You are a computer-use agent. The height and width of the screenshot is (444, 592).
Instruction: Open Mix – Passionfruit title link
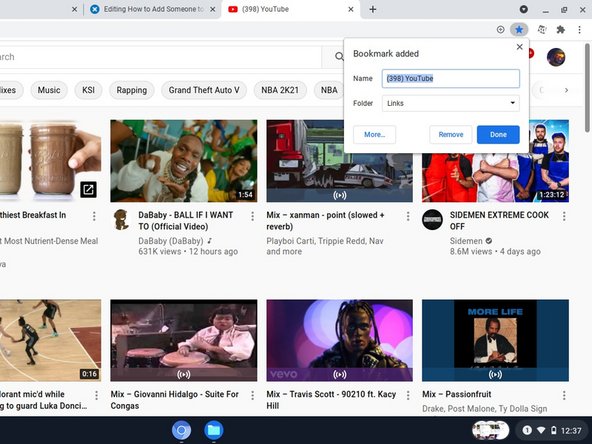point(456,394)
